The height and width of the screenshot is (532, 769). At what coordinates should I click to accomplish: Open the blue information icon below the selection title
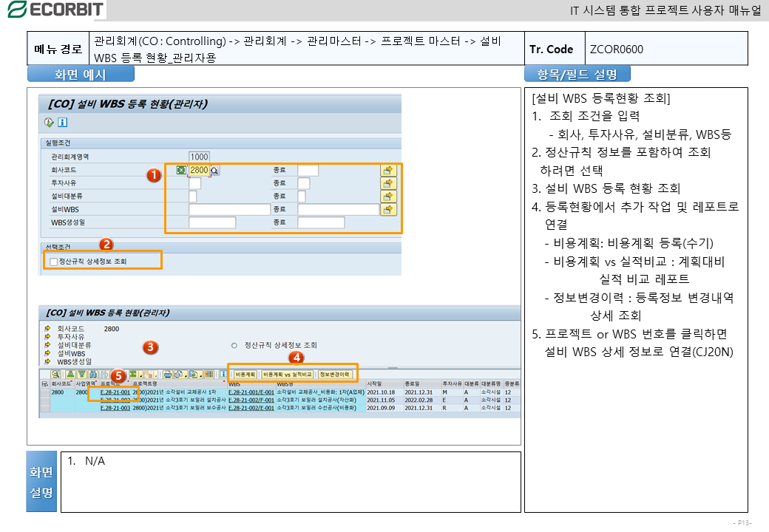pos(62,123)
